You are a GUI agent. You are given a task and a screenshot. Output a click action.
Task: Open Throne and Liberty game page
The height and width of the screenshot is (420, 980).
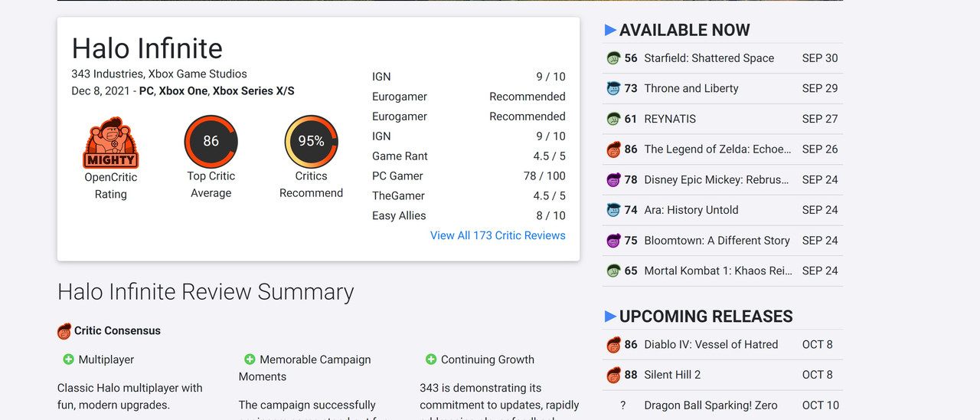pyautogui.click(x=691, y=88)
